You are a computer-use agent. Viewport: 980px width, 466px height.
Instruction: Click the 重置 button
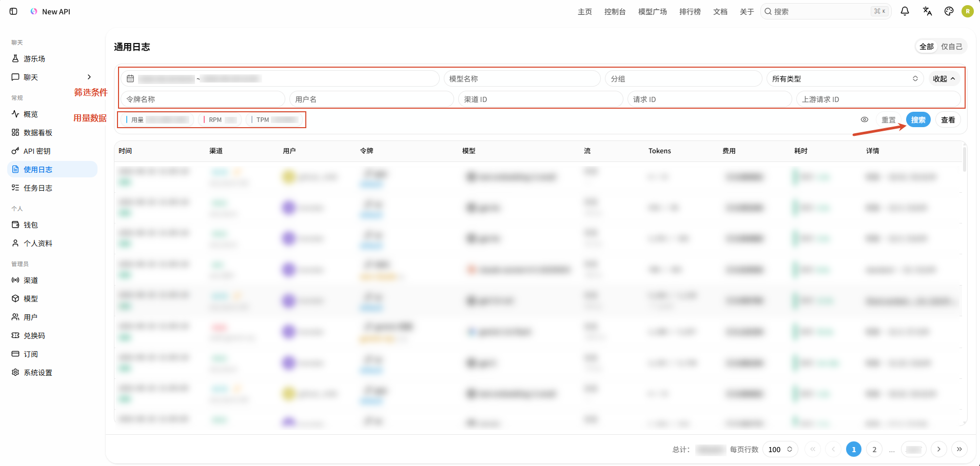(x=889, y=120)
